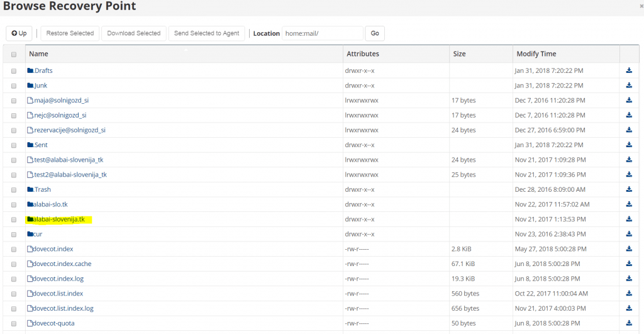
Task: Click the dovecot.list.index file name
Action: (x=55, y=293)
